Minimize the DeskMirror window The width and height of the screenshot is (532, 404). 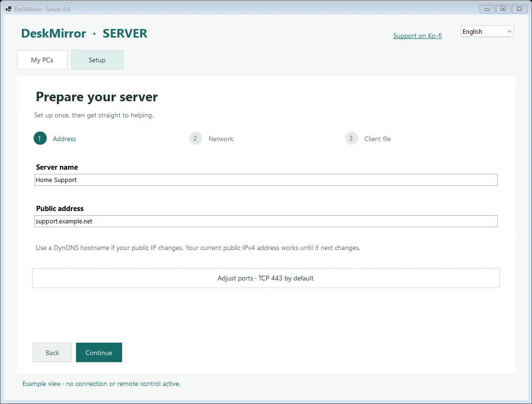487,9
